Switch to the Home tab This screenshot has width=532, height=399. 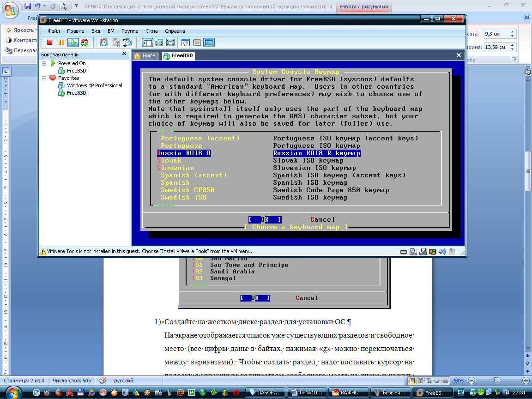tap(145, 55)
